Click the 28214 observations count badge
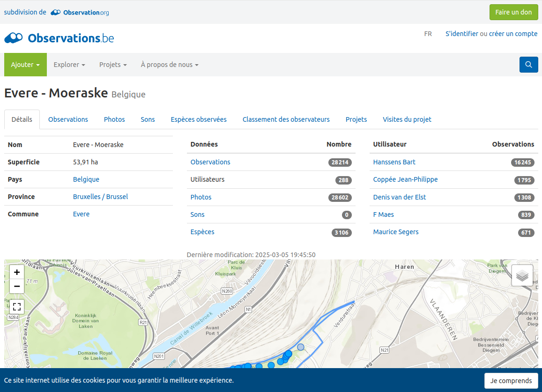 [340, 163]
